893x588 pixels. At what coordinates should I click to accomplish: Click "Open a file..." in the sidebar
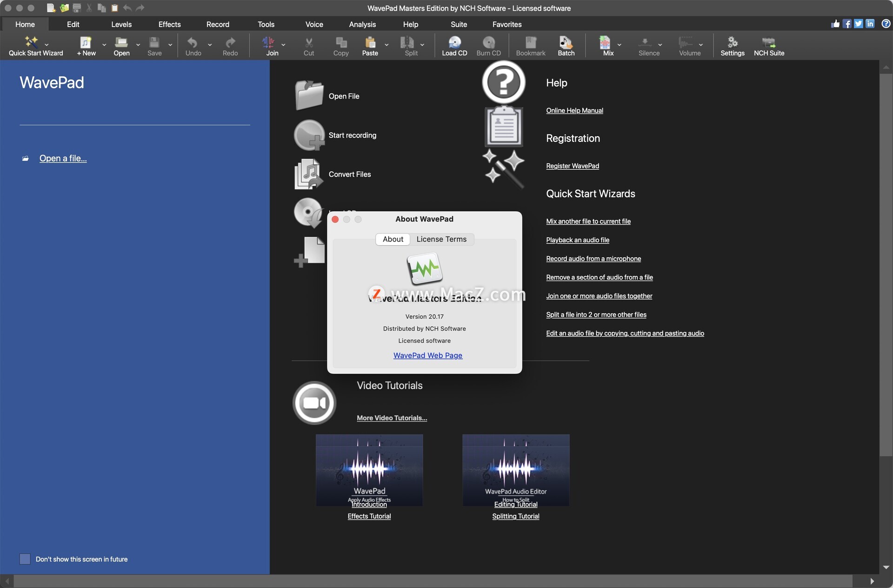coord(63,158)
